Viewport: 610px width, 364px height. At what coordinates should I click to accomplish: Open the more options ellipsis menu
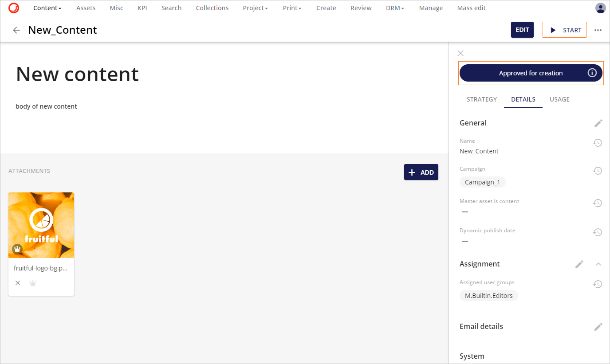(598, 30)
